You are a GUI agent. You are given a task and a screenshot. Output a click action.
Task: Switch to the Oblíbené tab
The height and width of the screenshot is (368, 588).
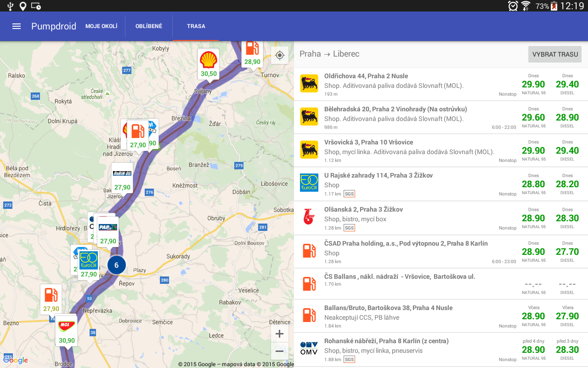(149, 26)
